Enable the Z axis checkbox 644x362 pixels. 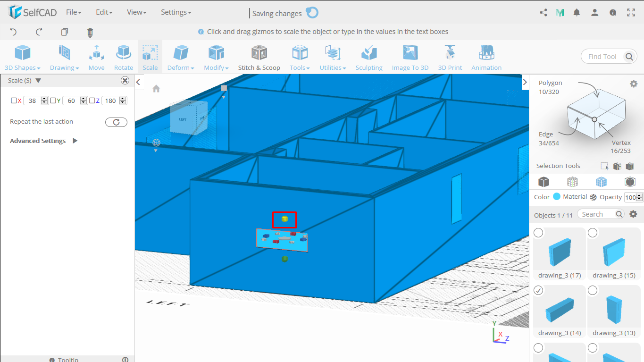click(92, 101)
